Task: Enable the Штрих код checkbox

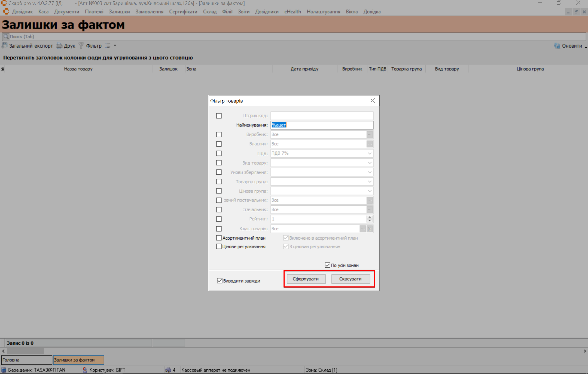Action: [219, 116]
